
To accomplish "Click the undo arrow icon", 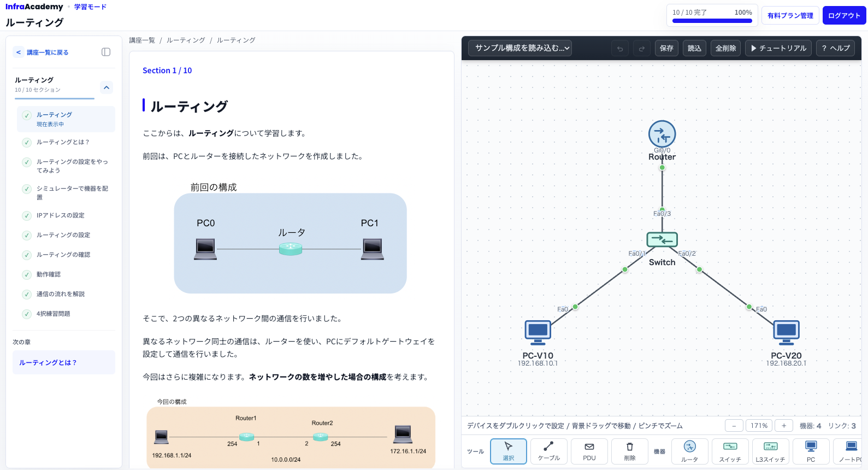I will [620, 48].
